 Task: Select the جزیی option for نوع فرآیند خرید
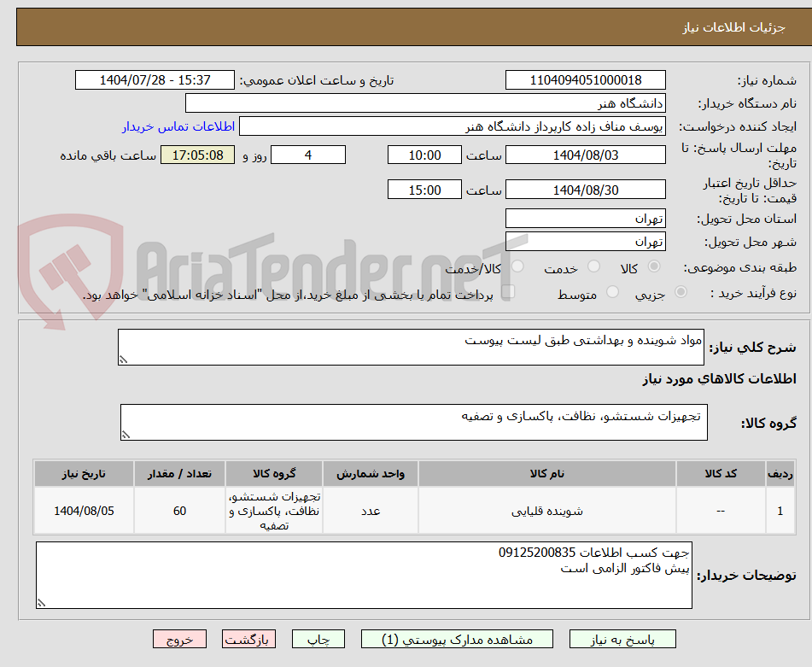(x=681, y=291)
